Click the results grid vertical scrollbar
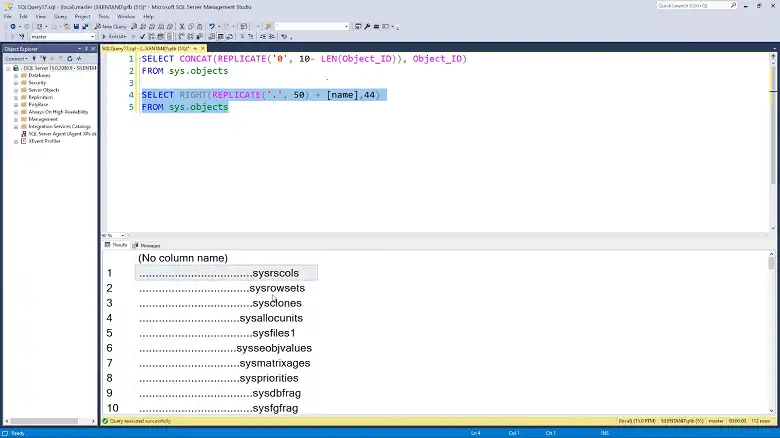Viewport: 780px width, 438px height. [x=772, y=333]
